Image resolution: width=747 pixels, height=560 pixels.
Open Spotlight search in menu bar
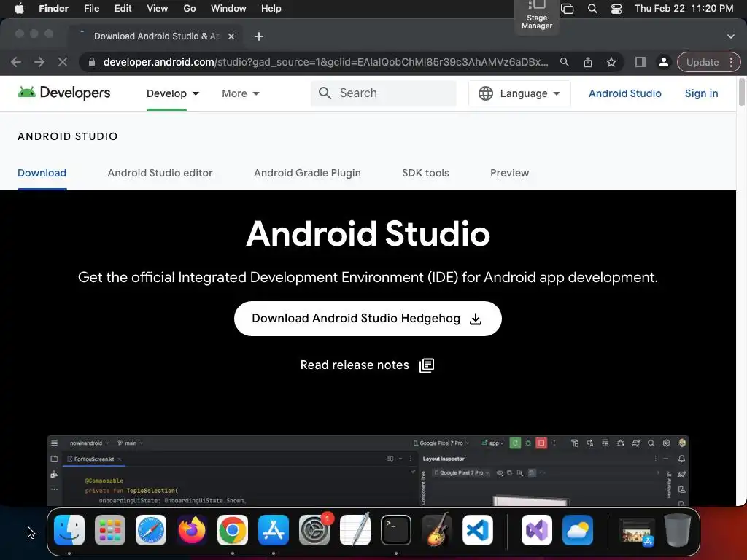pos(592,9)
